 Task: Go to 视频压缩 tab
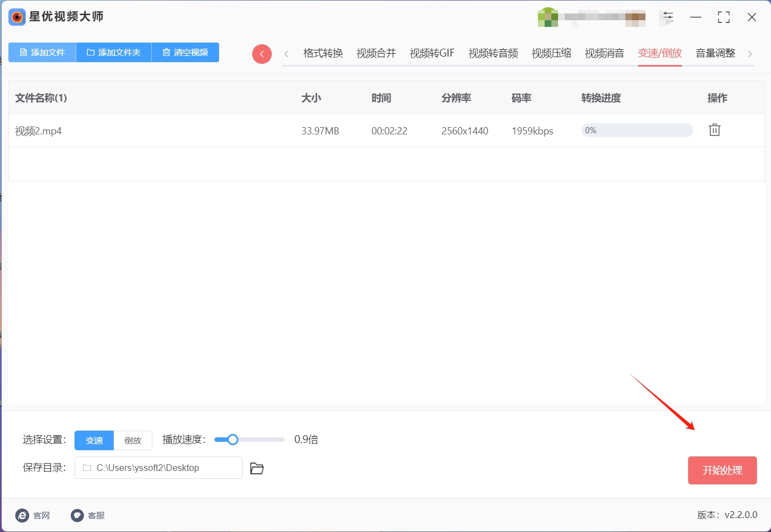pos(551,53)
